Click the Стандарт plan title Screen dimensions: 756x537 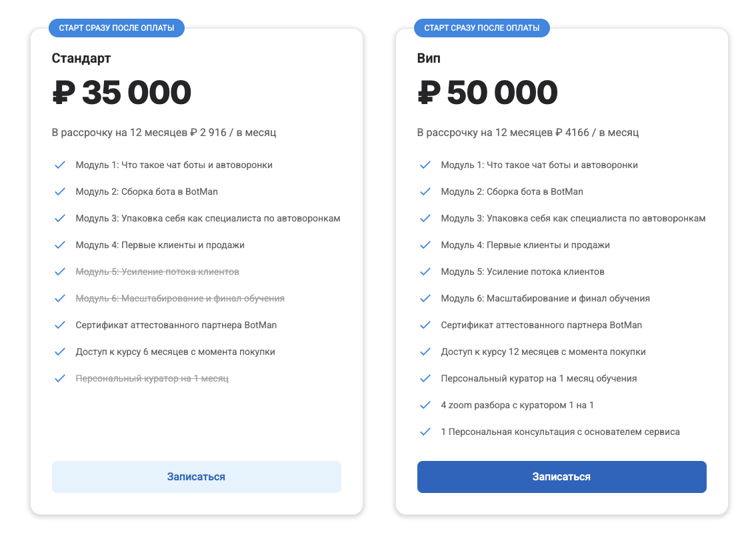click(81, 58)
